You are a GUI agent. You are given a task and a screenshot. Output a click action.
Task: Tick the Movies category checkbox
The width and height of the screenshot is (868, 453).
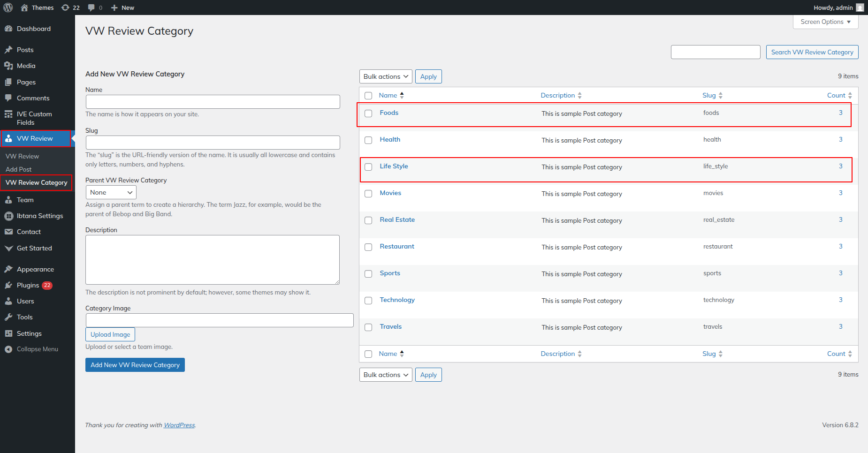(368, 194)
